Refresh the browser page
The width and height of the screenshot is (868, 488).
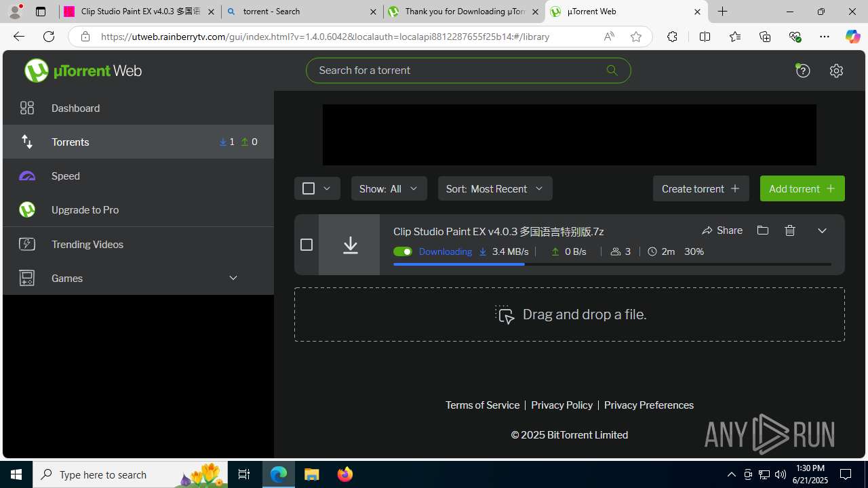[x=49, y=37]
